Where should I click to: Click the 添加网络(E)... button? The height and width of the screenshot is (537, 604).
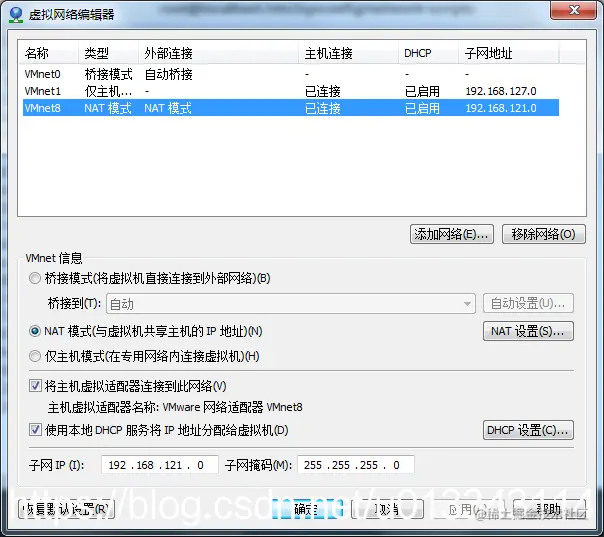[452, 234]
